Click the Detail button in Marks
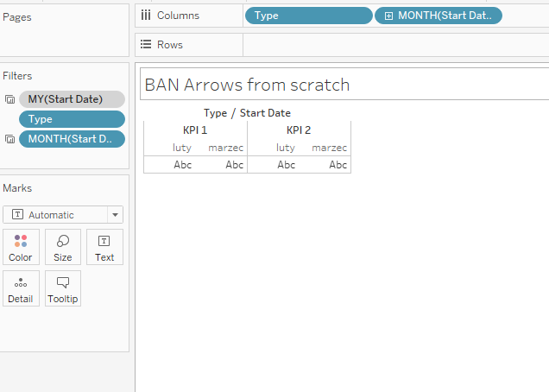Viewport: 549px width, 392px height. click(21, 288)
